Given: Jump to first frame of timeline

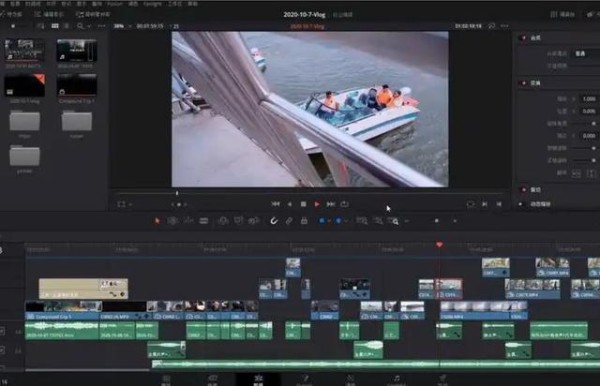Looking at the screenshot, I should click(275, 204).
